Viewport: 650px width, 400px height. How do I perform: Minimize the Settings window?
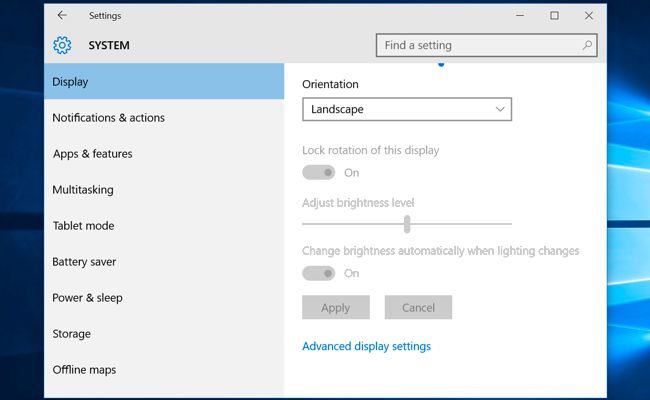click(520, 15)
